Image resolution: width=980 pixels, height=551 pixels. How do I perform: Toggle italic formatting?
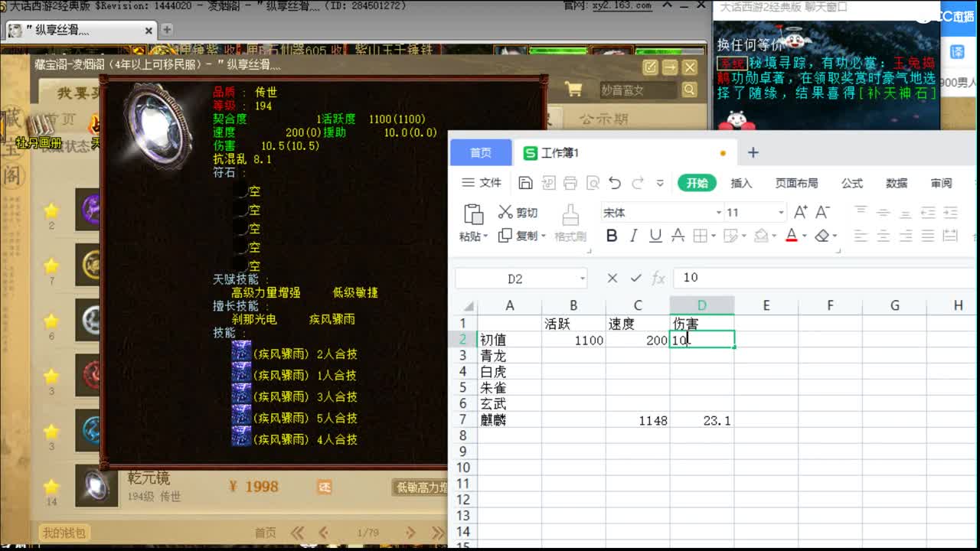point(633,236)
